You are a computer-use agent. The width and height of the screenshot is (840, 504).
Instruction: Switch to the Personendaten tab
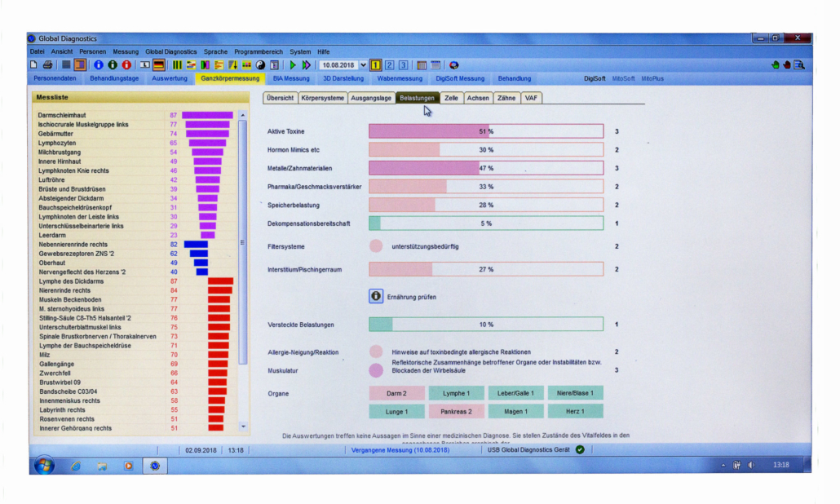click(x=55, y=78)
